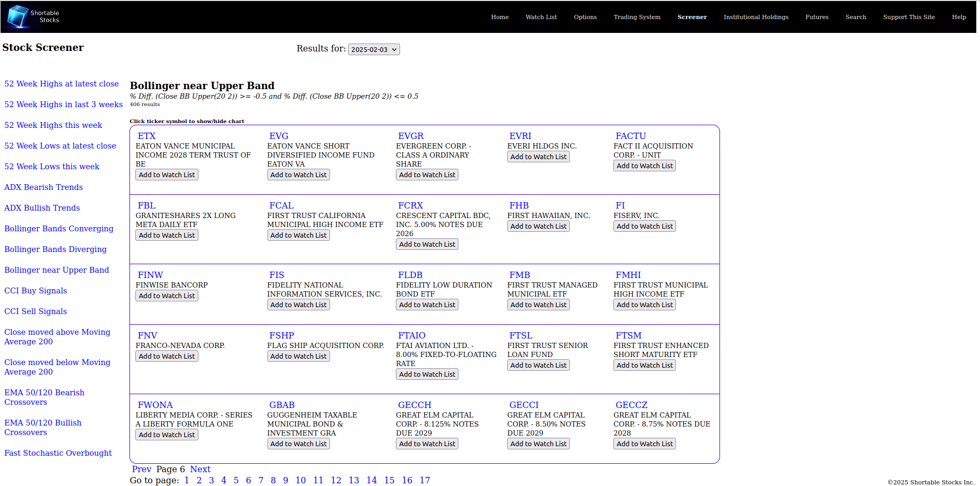This screenshot has width=980, height=486.
Task: Open Fast Stochastic Overbought screen
Action: (x=58, y=453)
